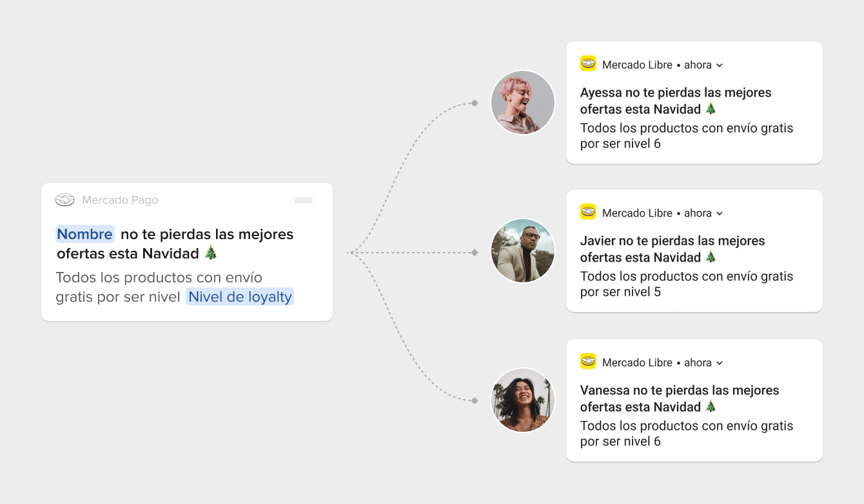The image size is (864, 504).
Task: Click Christmas tree emoji in Javier notification
Action: [711, 257]
